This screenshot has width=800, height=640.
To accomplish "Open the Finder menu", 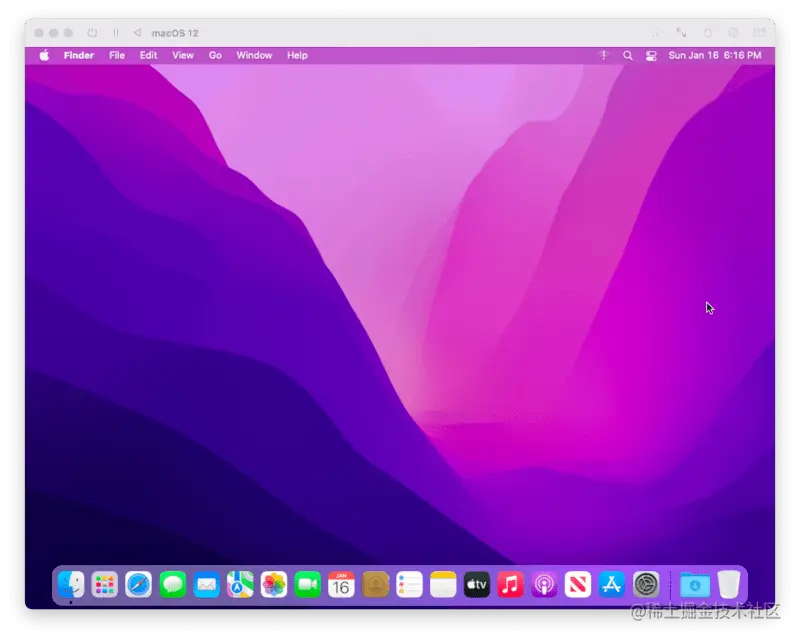I will [x=79, y=55].
